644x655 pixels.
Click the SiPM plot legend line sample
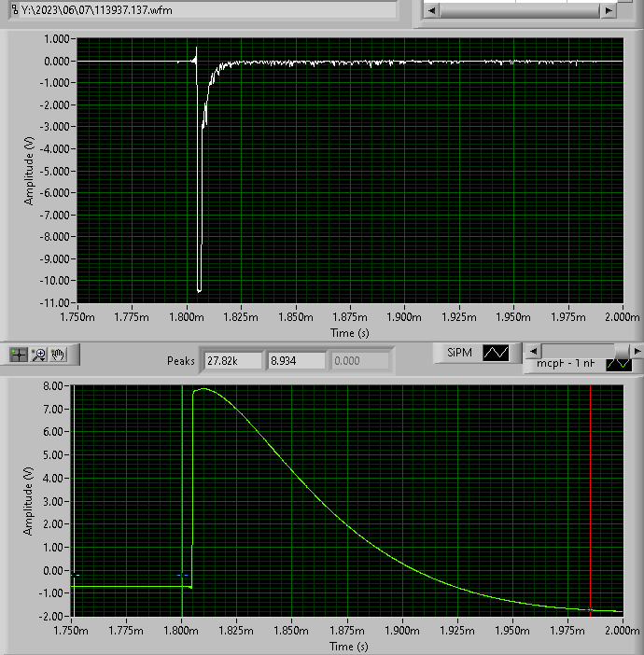click(496, 353)
